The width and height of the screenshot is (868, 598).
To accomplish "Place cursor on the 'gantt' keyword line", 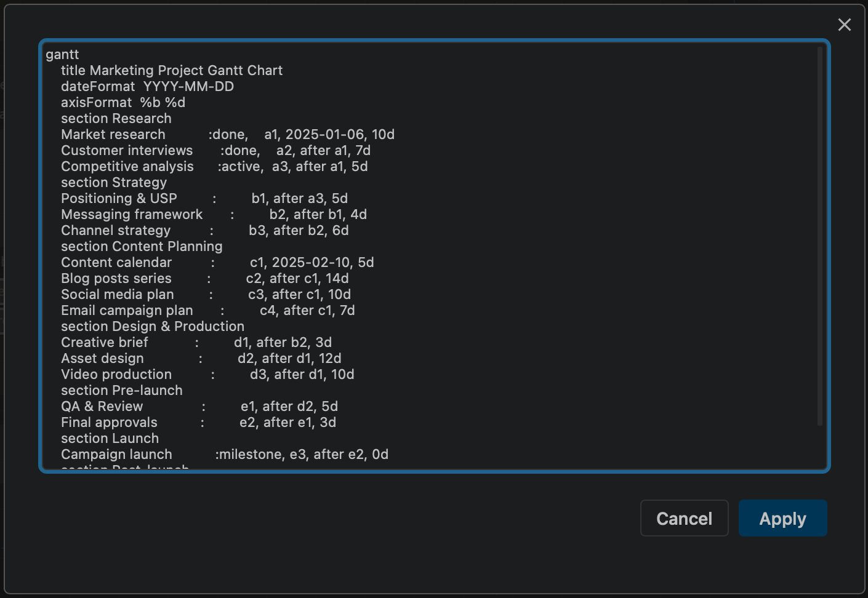I will pyautogui.click(x=62, y=55).
